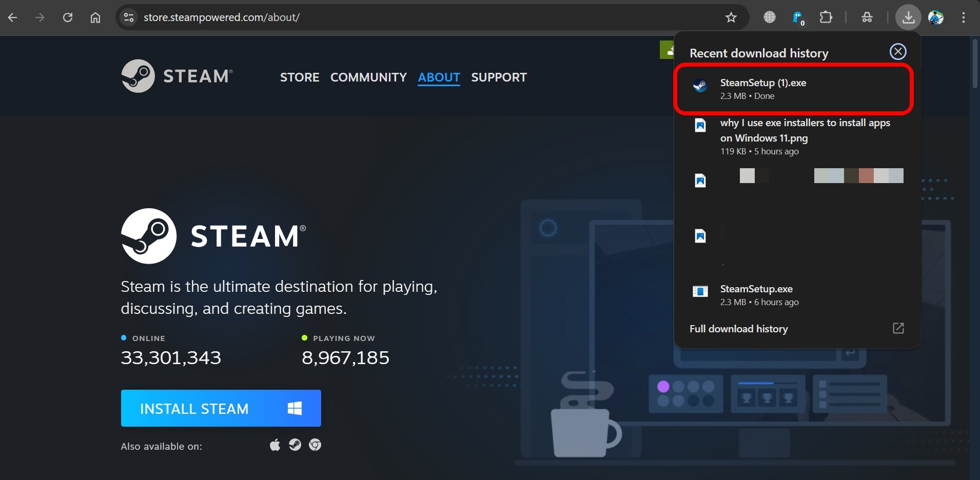Click the macOS Apple platform icon

pyautogui.click(x=275, y=445)
